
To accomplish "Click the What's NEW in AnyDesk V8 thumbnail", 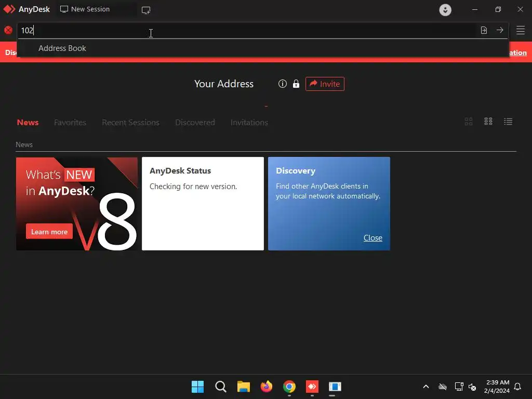I will (77, 204).
